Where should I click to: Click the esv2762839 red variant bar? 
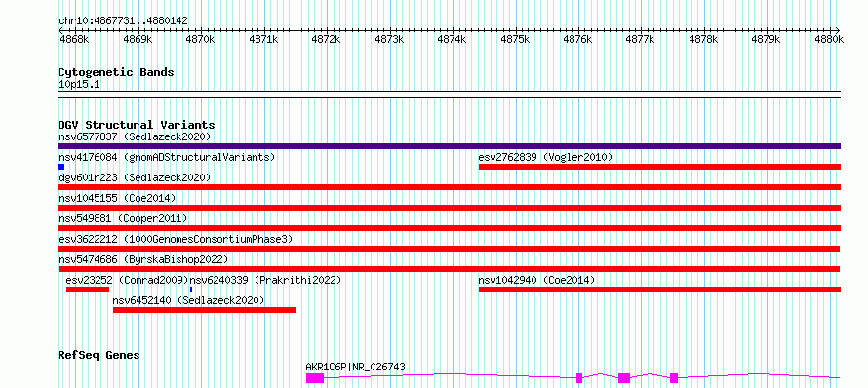[x=660, y=167]
